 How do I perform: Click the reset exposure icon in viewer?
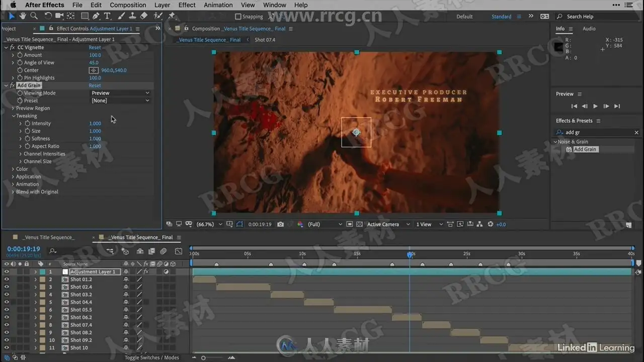491,224
